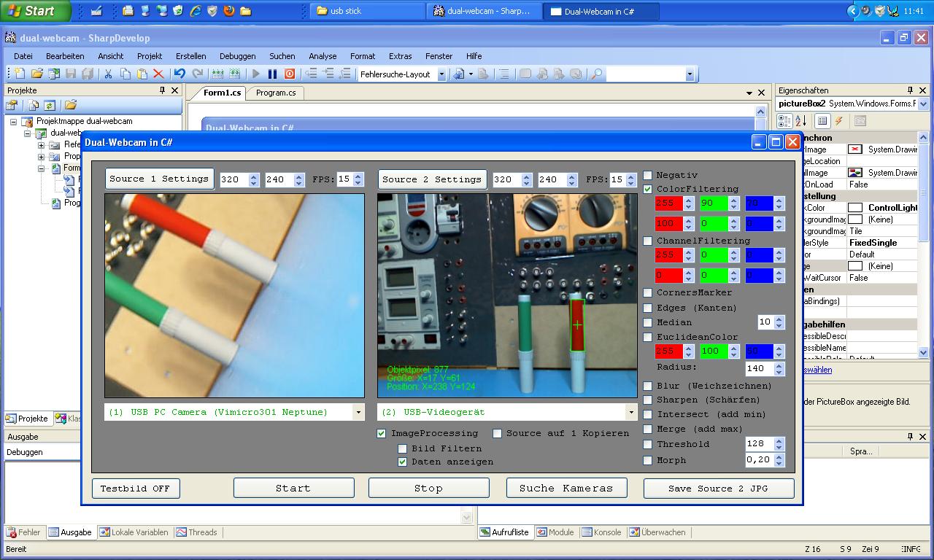Click the Save Source 2 JPG button
Image resolution: width=934 pixels, height=560 pixels.
click(719, 489)
